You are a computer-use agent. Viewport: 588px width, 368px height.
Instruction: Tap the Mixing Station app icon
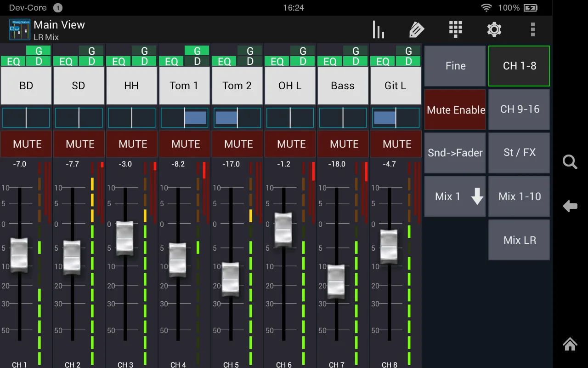pyautogui.click(x=20, y=30)
